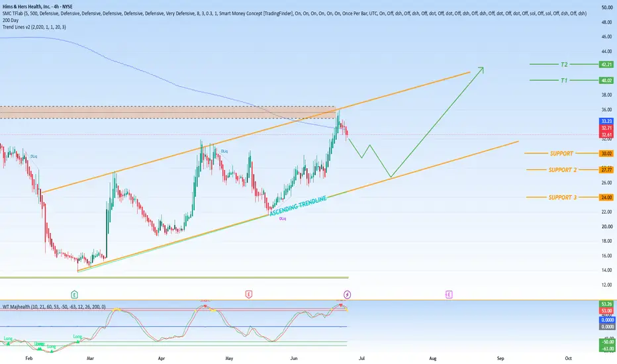Click the T2 target label
The width and height of the screenshot is (617, 364).
[x=564, y=64]
